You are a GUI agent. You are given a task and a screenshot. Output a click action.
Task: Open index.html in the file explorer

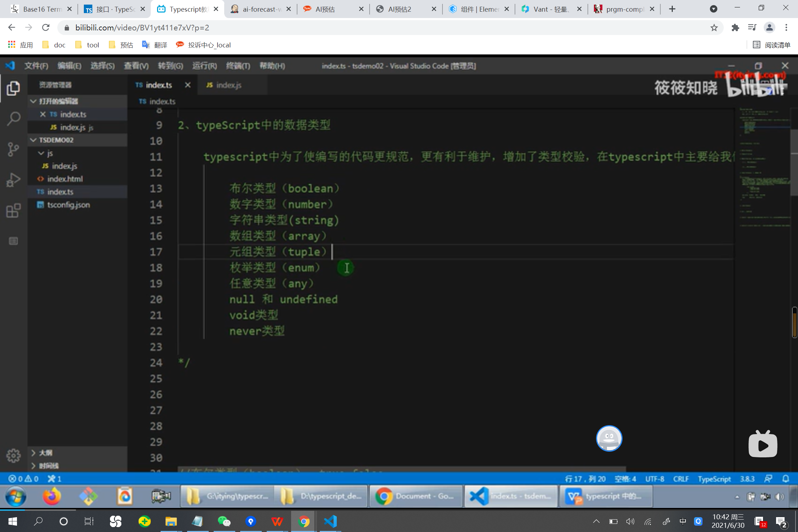coord(65,179)
